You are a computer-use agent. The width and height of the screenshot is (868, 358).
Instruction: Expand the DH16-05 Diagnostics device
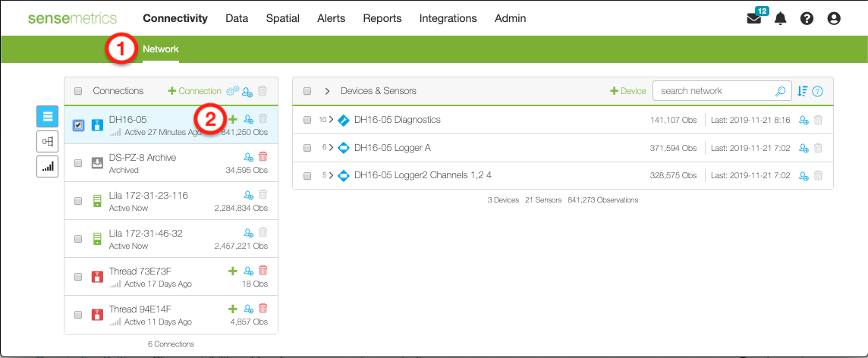331,120
